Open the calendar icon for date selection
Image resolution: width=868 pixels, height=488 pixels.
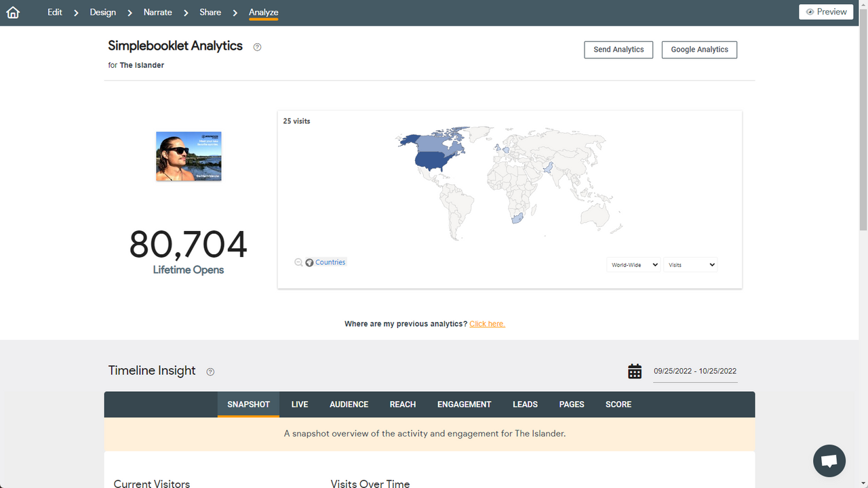pyautogui.click(x=635, y=371)
